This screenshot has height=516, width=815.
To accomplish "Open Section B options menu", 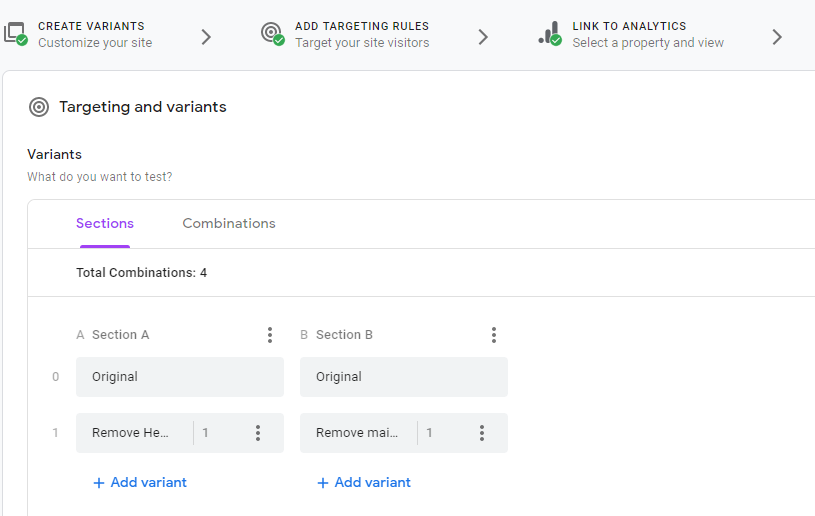I will pos(494,335).
